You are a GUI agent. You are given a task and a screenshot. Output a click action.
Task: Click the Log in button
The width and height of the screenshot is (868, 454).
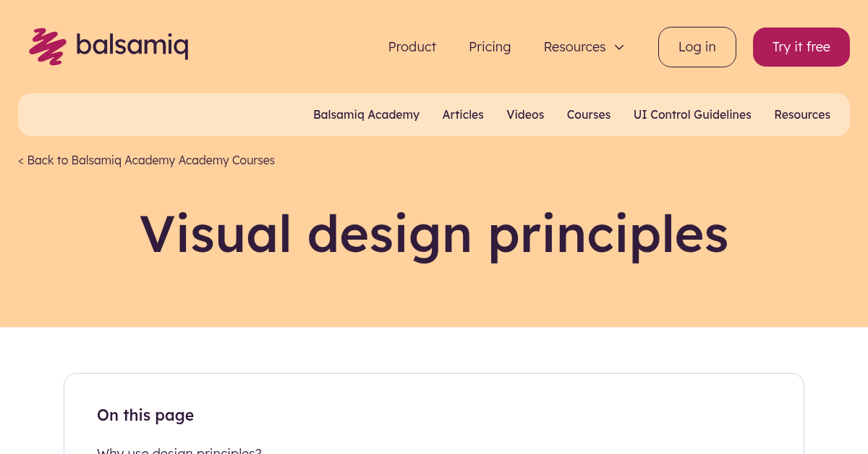(697, 46)
